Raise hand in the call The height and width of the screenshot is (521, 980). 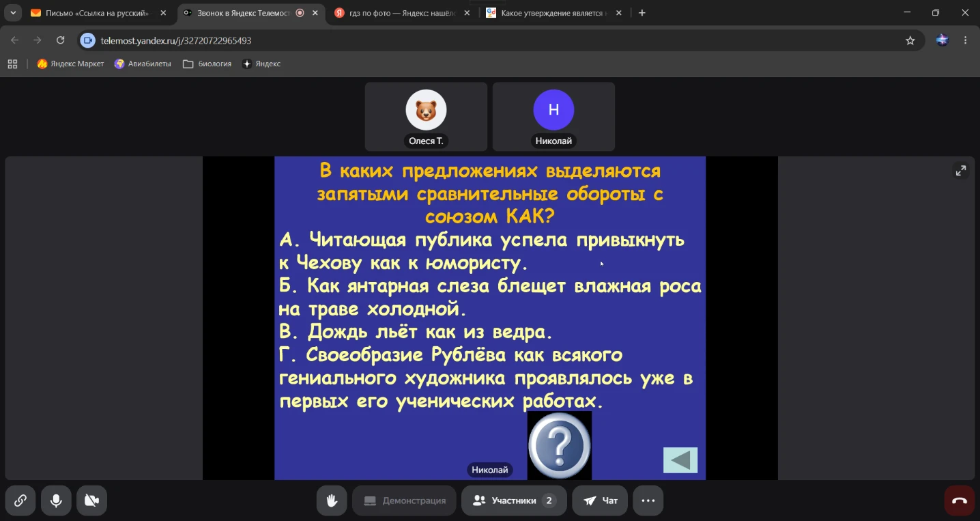pyautogui.click(x=332, y=501)
